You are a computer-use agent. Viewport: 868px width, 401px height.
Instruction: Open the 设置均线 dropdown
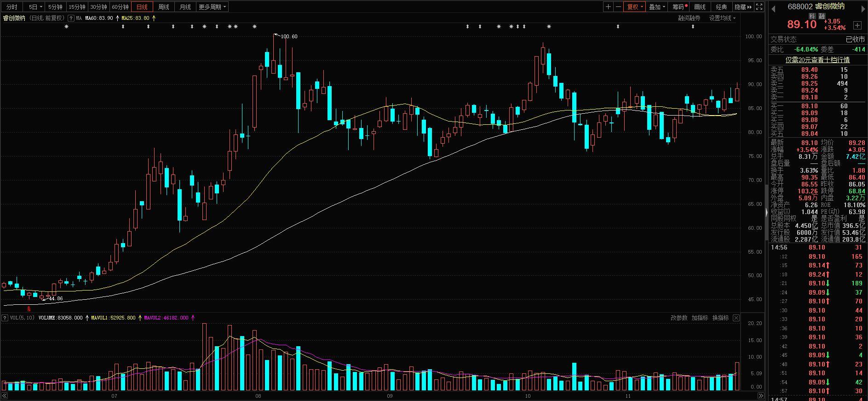coord(722,18)
